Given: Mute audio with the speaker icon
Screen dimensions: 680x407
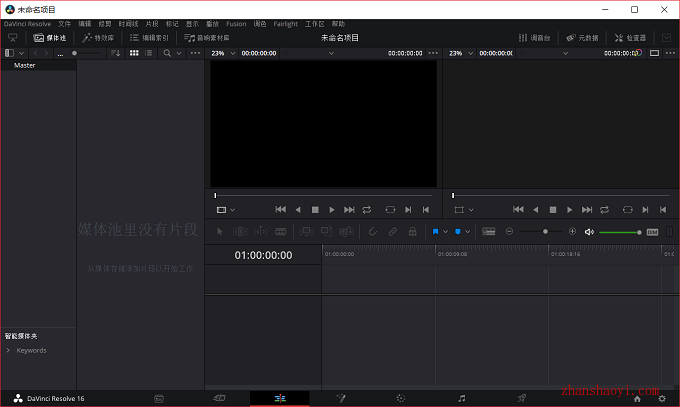Looking at the screenshot, I should 589,232.
